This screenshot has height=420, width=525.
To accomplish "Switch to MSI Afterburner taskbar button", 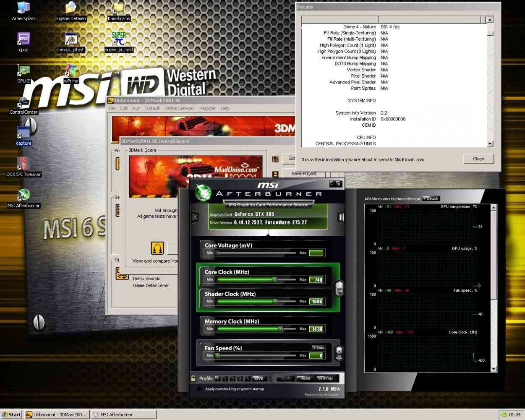I will (124, 415).
